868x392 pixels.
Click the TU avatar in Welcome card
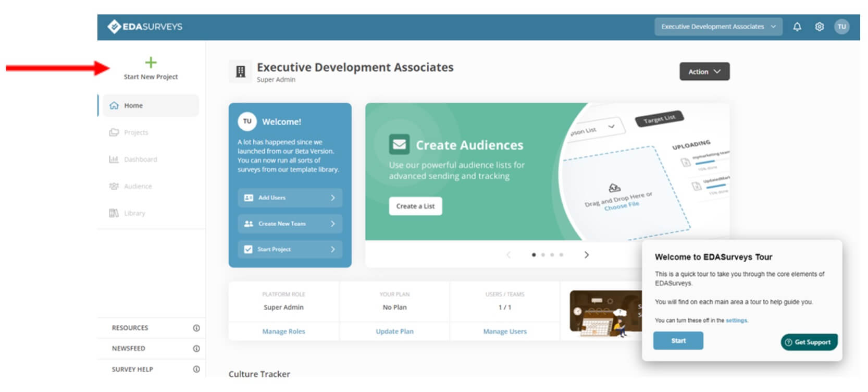247,121
